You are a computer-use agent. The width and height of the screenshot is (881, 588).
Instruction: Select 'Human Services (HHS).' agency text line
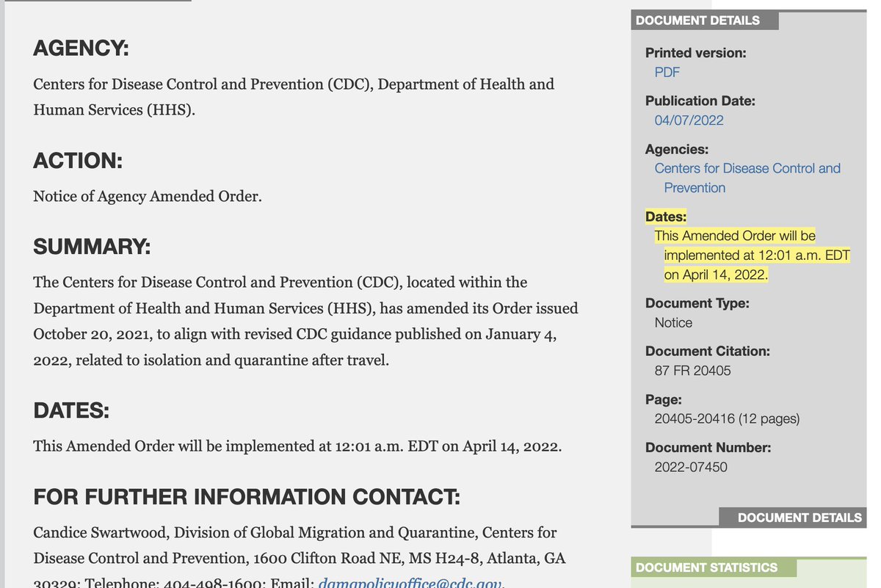click(114, 110)
